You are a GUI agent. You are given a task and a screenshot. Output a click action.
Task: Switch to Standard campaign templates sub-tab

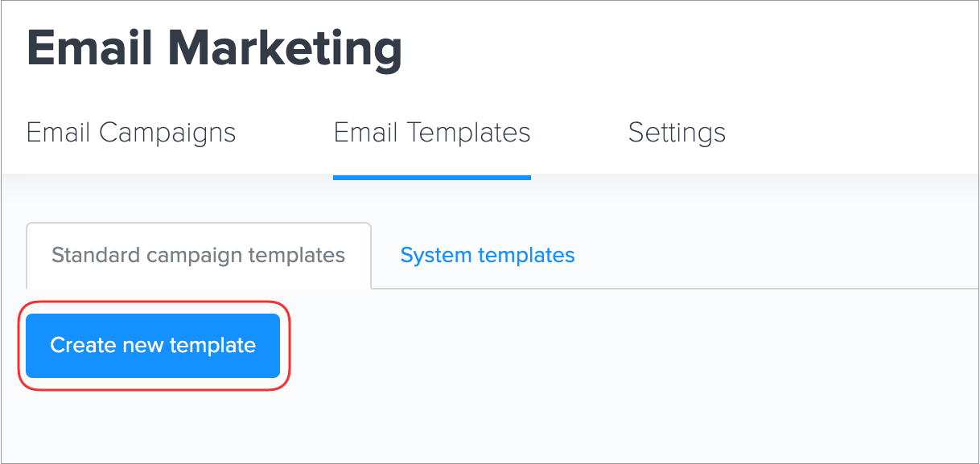tap(198, 256)
